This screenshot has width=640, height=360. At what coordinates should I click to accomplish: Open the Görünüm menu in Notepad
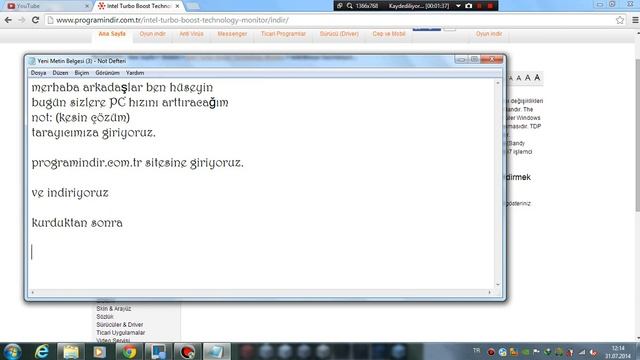(107, 73)
